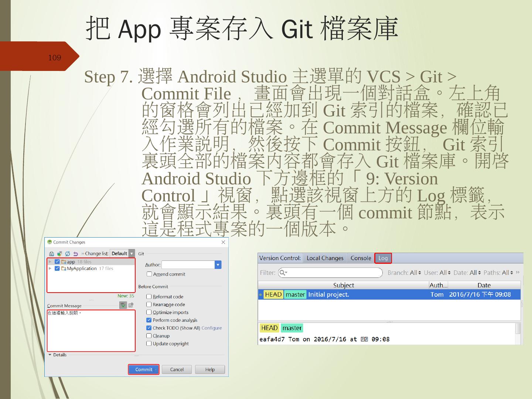Open the Configure link for Check TODO
The width and height of the screenshot is (532, 399).
coord(212,328)
